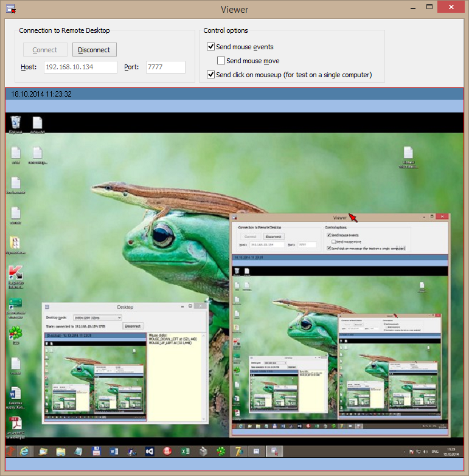The height and width of the screenshot is (476, 469).
Task: Click the Host address input field
Action: click(80, 67)
